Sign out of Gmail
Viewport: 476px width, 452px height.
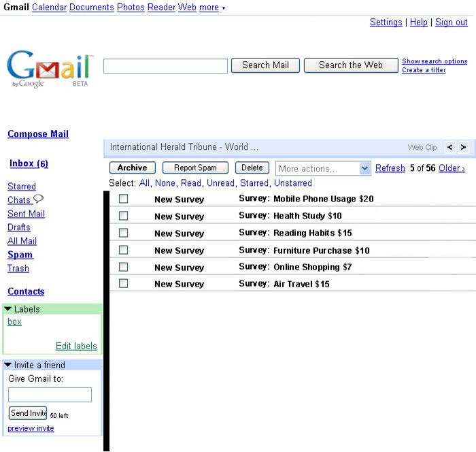(451, 22)
